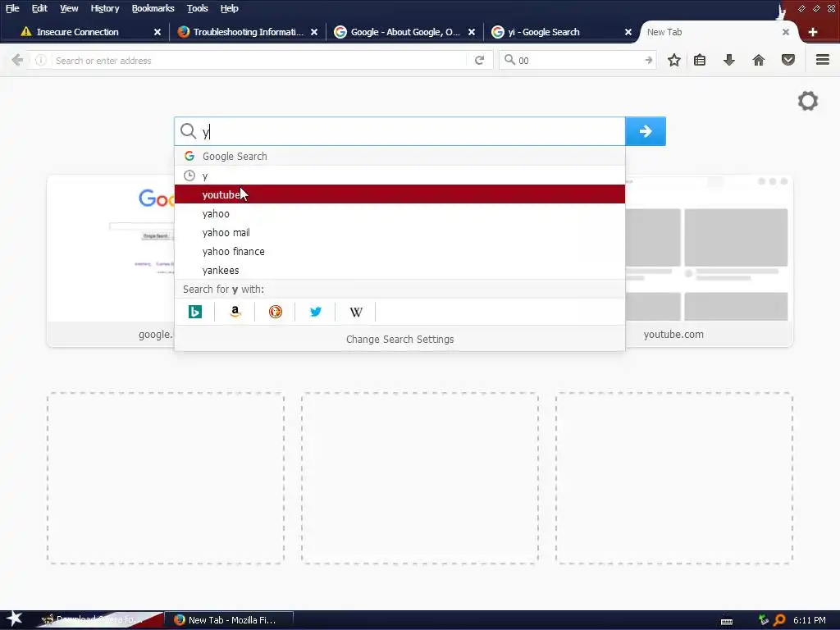Close the yi - Google Search tab

(628, 32)
